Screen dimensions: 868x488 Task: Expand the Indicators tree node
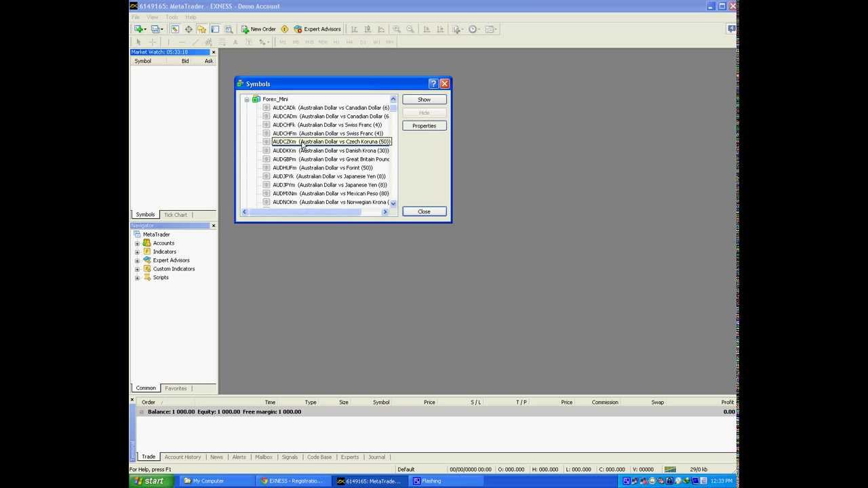point(138,252)
